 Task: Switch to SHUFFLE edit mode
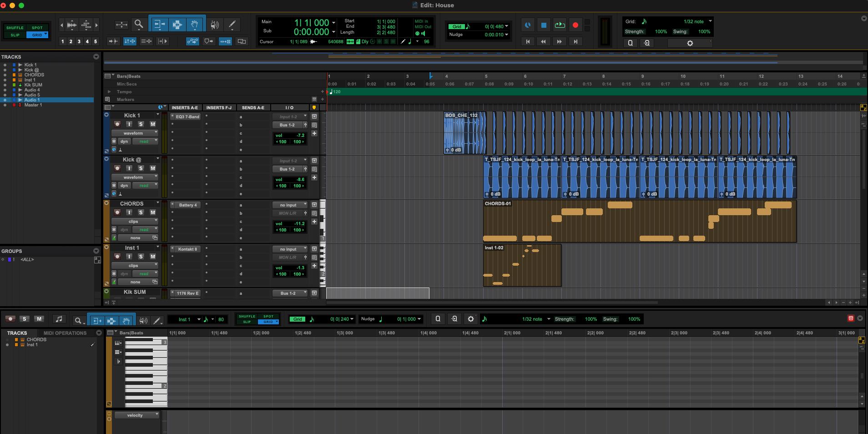pyautogui.click(x=15, y=27)
